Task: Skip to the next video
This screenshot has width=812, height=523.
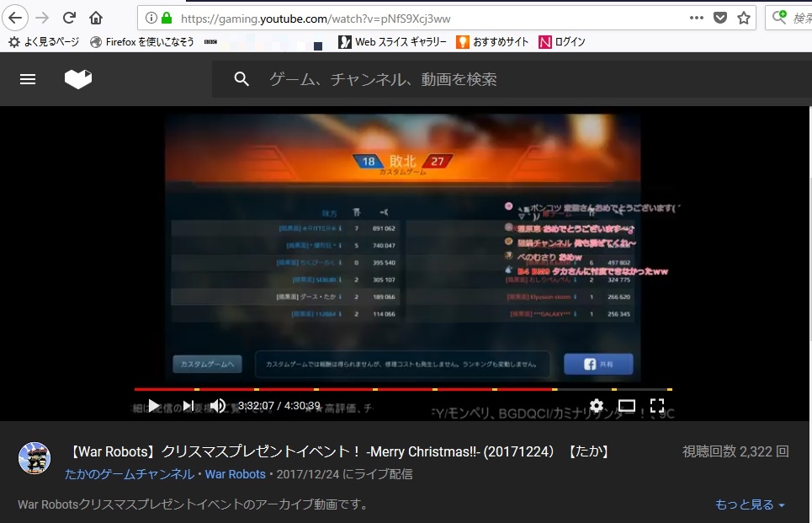Action: [x=188, y=405]
